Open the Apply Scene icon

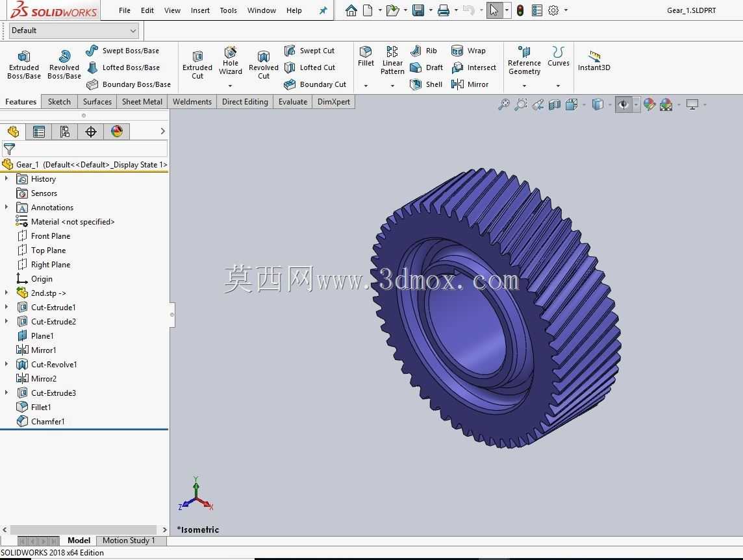[x=666, y=104]
